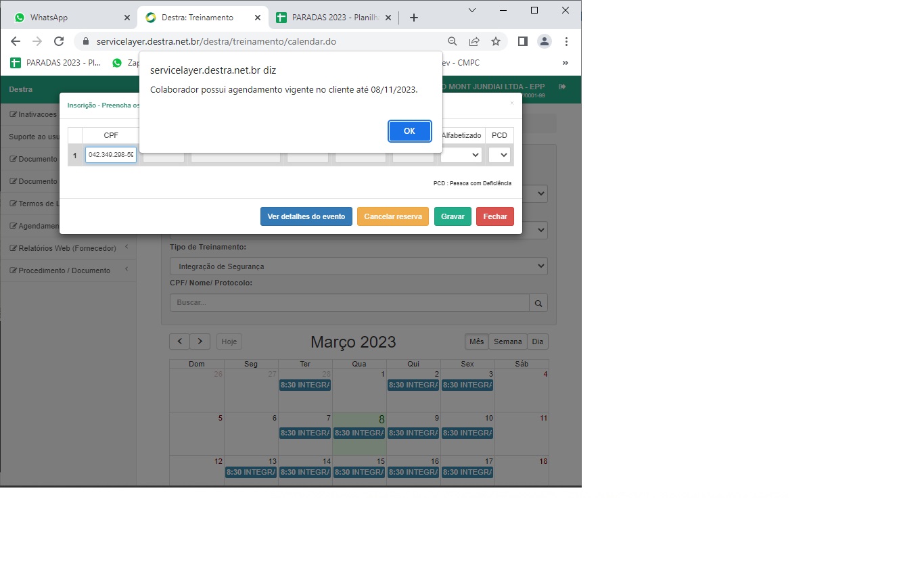Bookmark this page with the star icon
924x568 pixels.
pos(496,41)
